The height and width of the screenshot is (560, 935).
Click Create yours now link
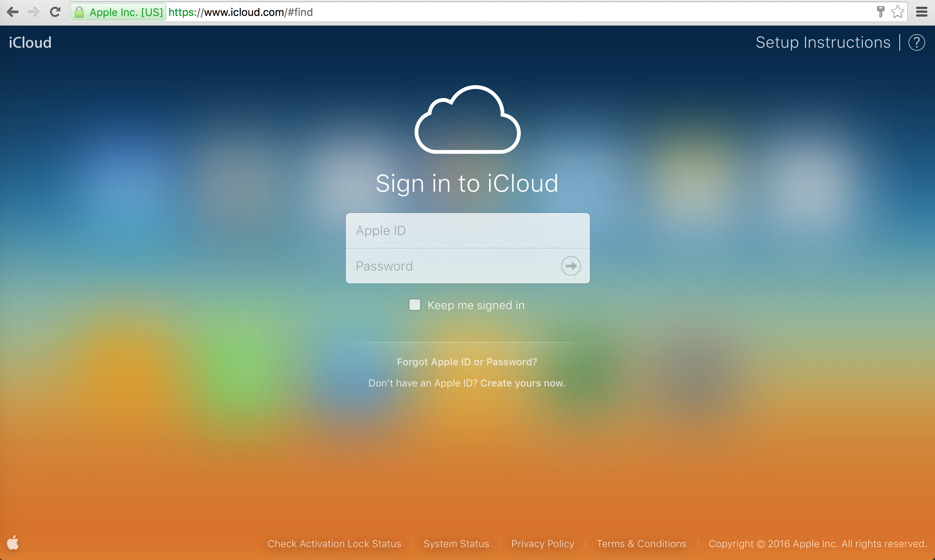(x=521, y=383)
